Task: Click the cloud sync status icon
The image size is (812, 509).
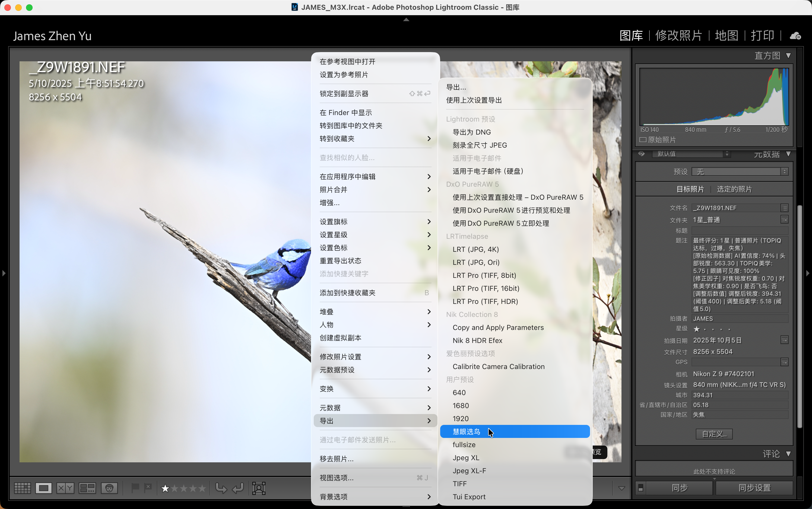Action: (795, 35)
